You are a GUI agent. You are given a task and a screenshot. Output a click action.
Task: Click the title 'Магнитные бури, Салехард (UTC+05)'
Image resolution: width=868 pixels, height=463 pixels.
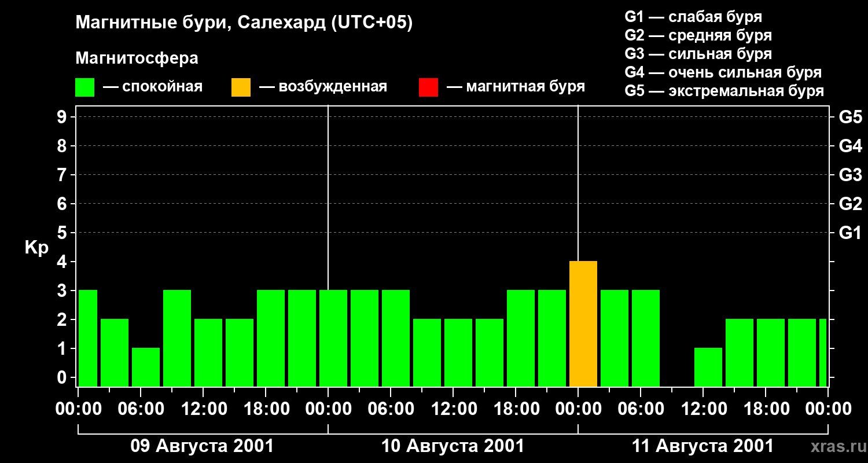coord(244,24)
